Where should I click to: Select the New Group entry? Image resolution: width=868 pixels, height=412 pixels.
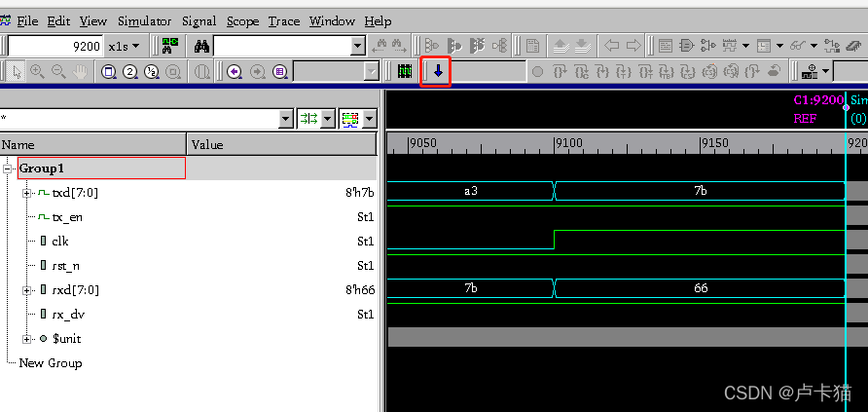coord(51,363)
